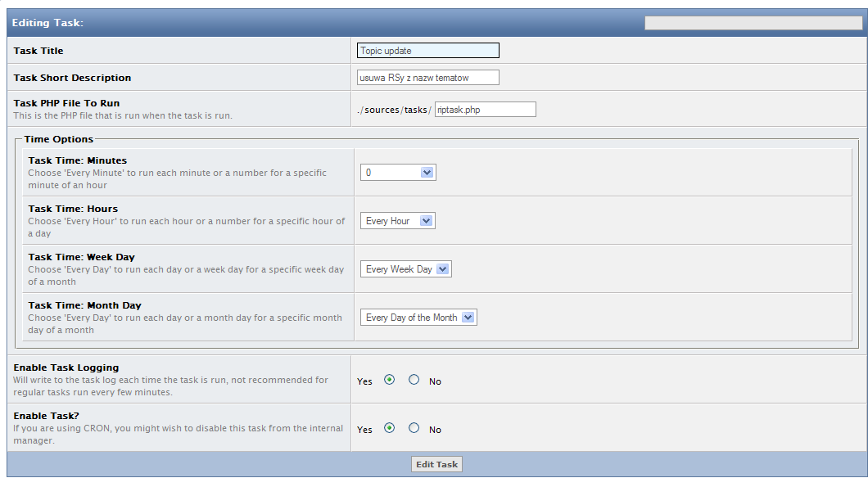Click the Task Time: Month Day label
Viewport: 868px width, 478px height.
pos(84,305)
